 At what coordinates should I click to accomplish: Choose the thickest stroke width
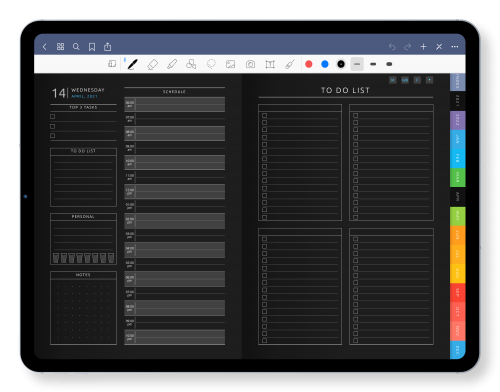(389, 64)
